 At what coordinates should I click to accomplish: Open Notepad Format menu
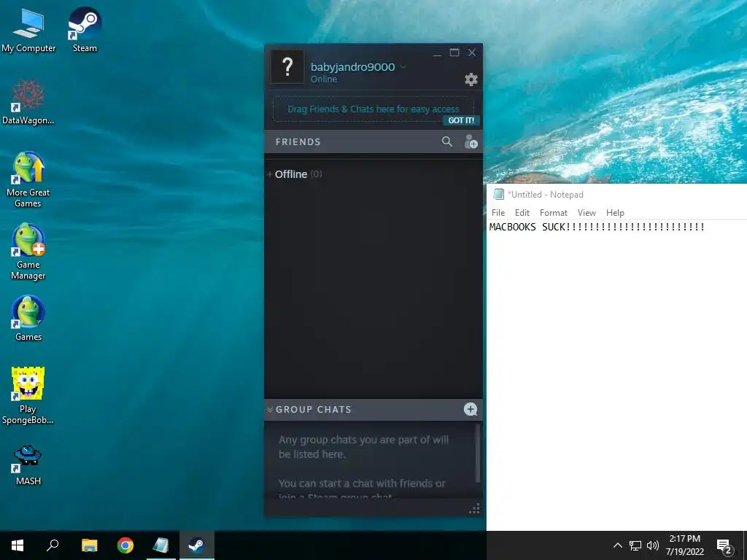553,213
